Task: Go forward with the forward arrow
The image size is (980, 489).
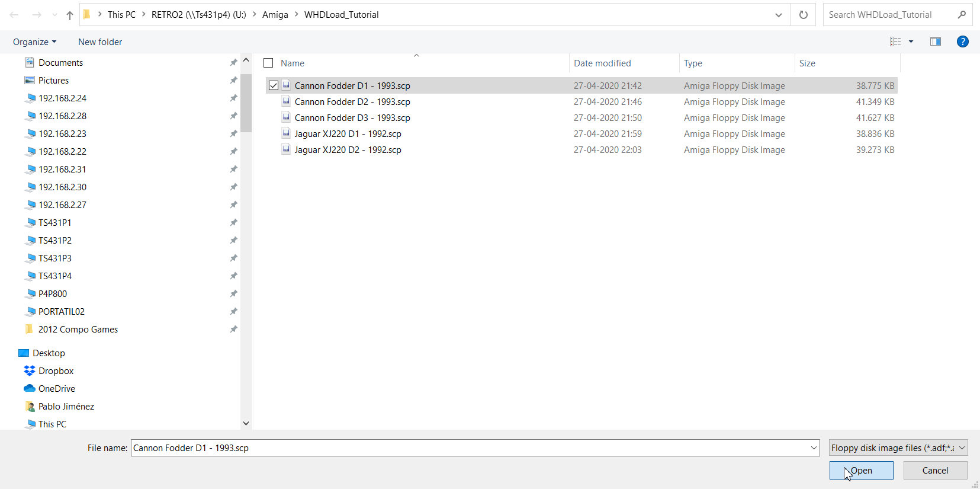Action: tap(36, 15)
